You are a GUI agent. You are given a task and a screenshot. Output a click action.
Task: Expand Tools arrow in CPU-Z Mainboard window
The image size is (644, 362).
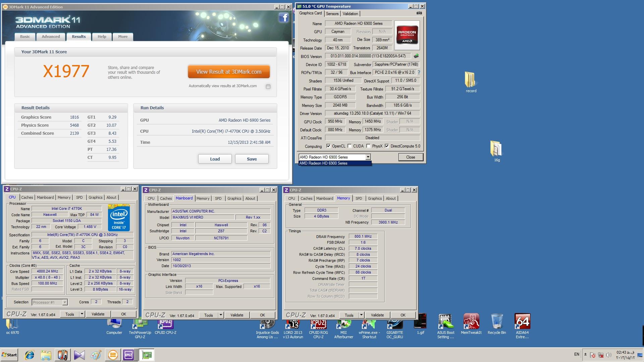click(220, 315)
